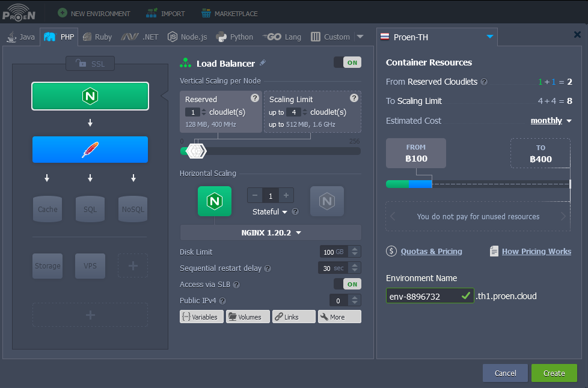This screenshot has width=588, height=388.
Task: Add a Cache node
Action: pyautogui.click(x=47, y=209)
